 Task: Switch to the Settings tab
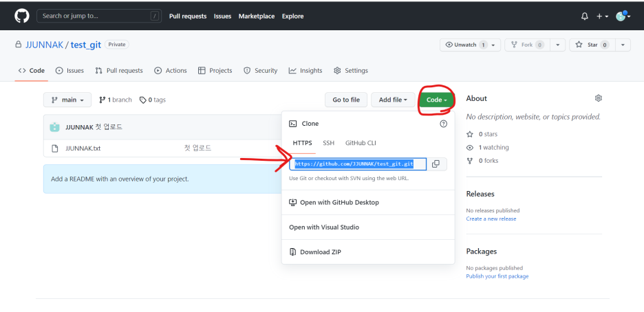coord(351,71)
